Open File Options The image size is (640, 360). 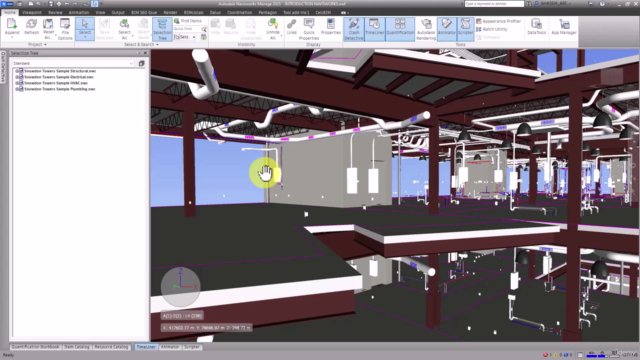65,29
